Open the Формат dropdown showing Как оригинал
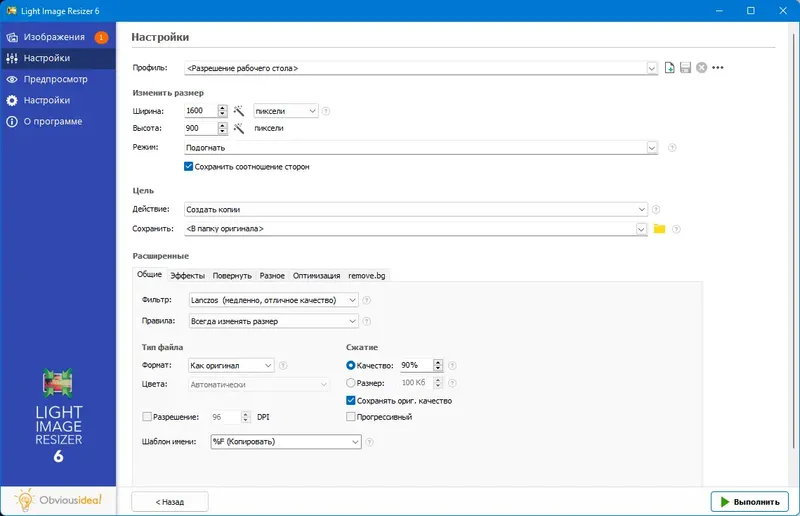This screenshot has width=800, height=516. point(231,365)
